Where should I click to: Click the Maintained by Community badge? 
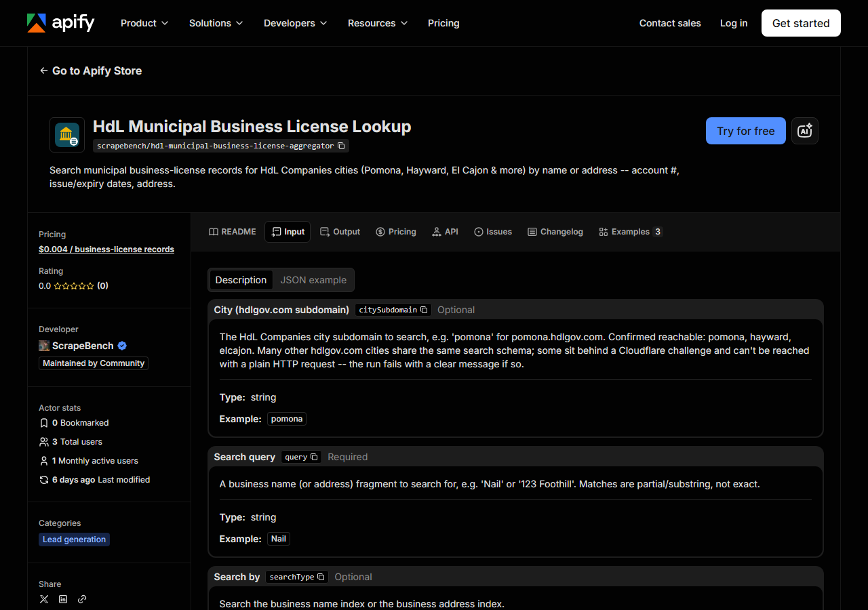[94, 363]
